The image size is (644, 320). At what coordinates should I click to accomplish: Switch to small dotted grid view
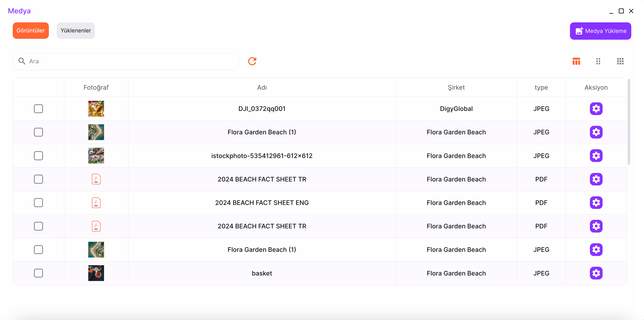598,61
